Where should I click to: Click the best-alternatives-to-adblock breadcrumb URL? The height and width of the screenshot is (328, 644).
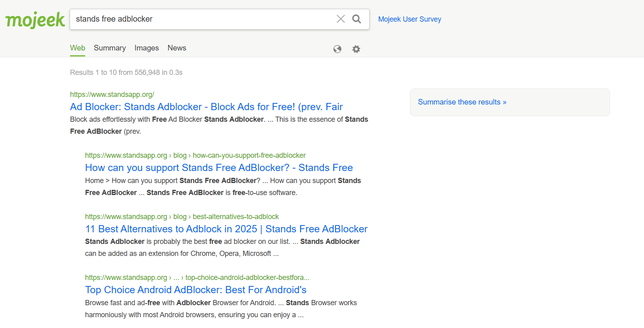click(x=236, y=217)
